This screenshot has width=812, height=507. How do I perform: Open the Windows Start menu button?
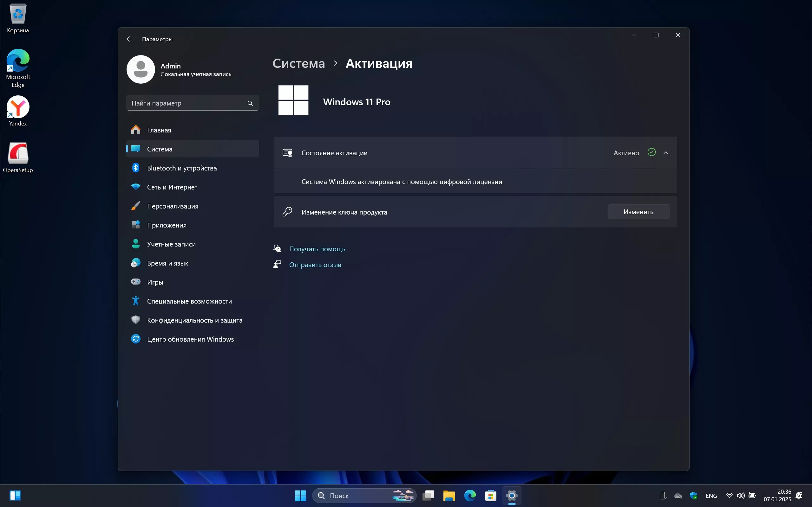[x=300, y=496]
